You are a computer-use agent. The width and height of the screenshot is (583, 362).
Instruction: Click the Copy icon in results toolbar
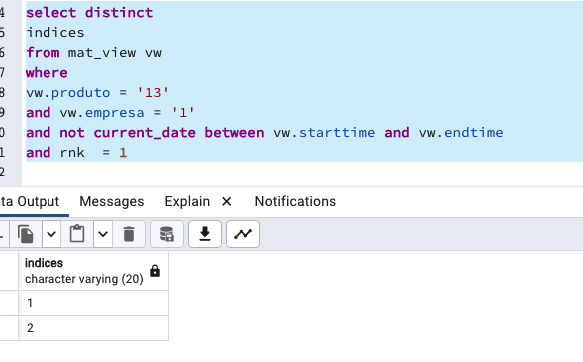(x=26, y=234)
